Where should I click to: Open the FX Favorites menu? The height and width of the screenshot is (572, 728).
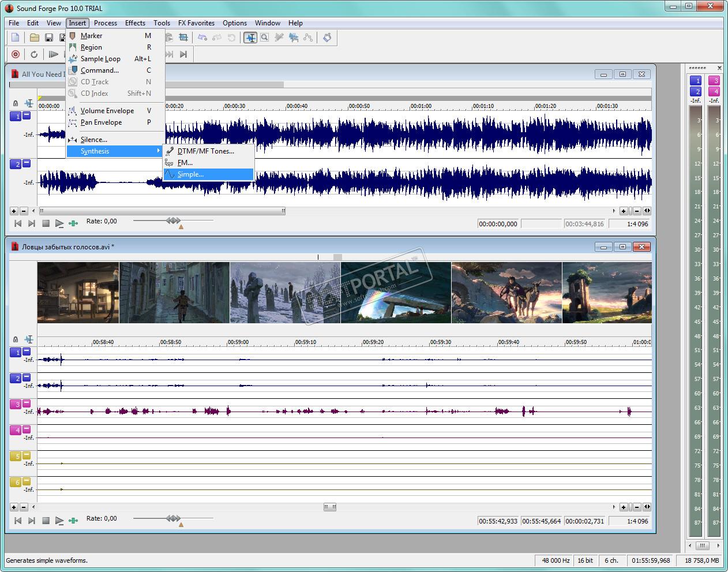(x=196, y=23)
